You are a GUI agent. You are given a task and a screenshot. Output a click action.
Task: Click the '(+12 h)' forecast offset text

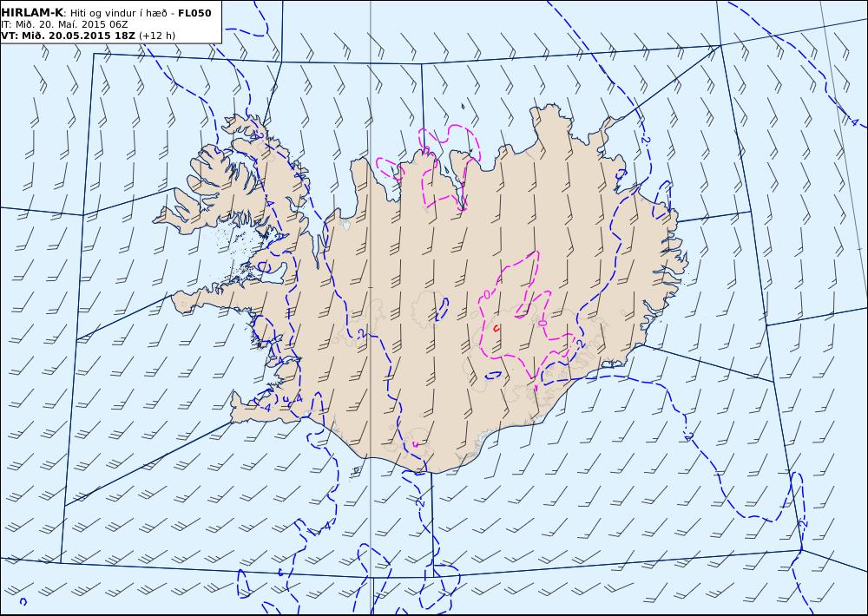(x=156, y=36)
